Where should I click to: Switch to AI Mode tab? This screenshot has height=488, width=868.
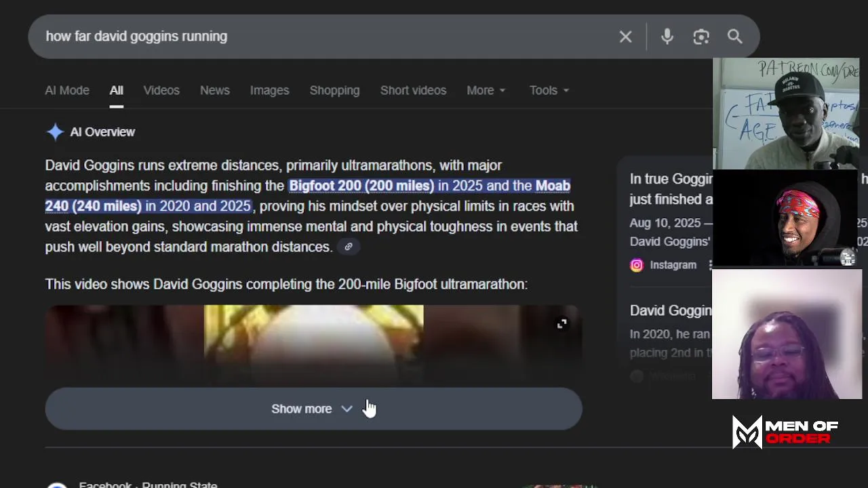pyautogui.click(x=67, y=90)
